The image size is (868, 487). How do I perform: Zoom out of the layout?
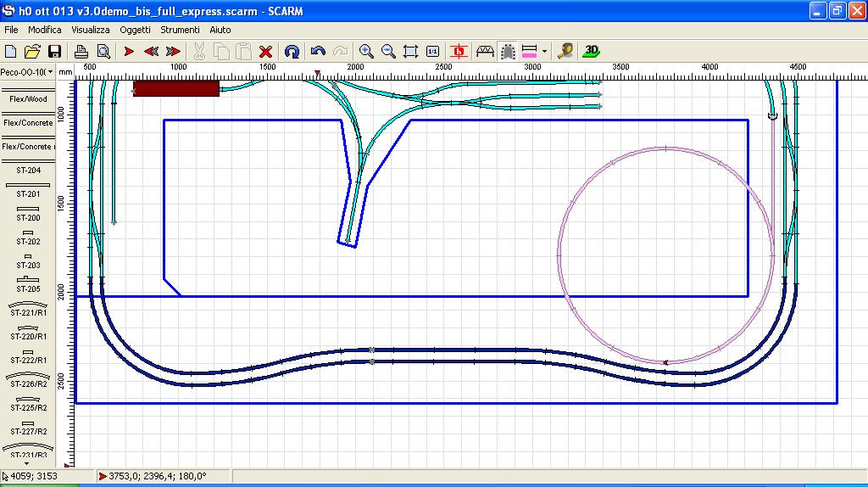tap(388, 52)
